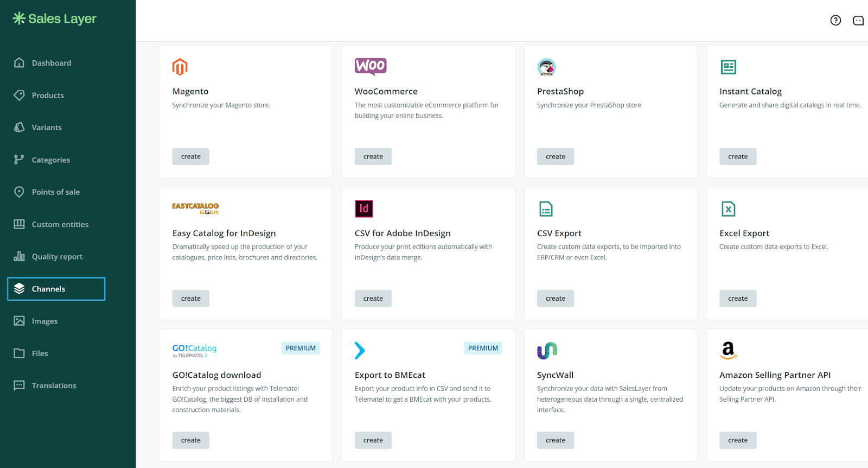Image resolution: width=868 pixels, height=468 pixels.
Task: Create Amazon Selling Partner API channel
Action: (738, 440)
